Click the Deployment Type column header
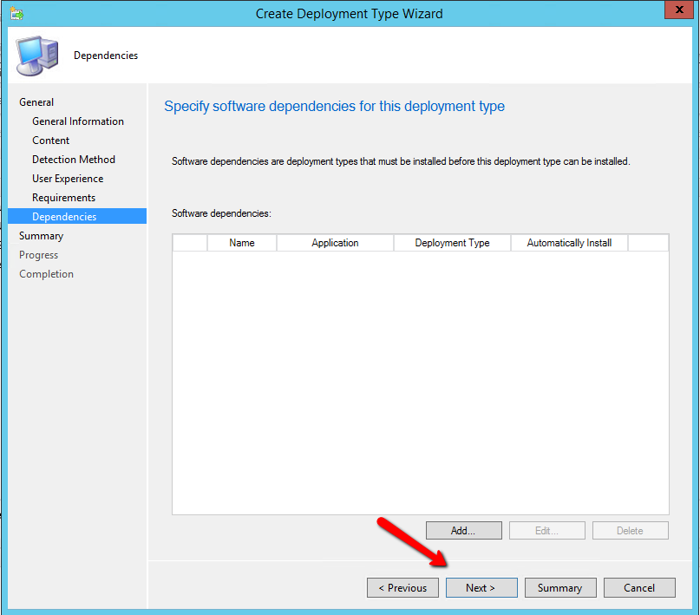This screenshot has height=615, width=700. pyautogui.click(x=452, y=243)
